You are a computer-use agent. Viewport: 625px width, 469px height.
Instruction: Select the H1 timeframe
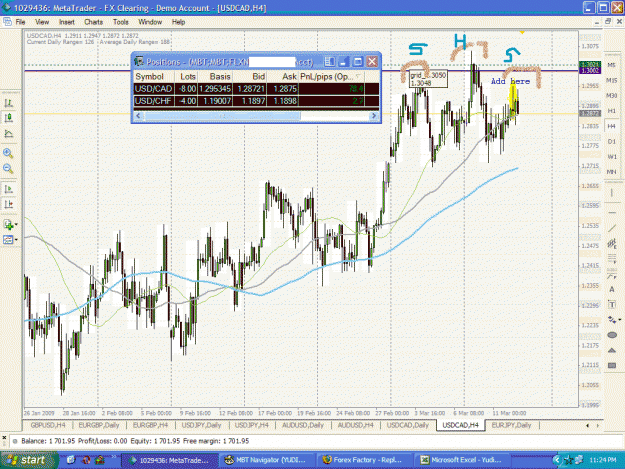pyautogui.click(x=611, y=111)
